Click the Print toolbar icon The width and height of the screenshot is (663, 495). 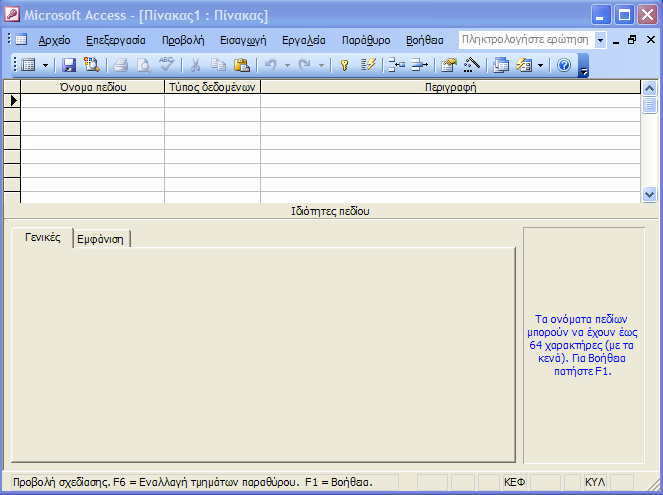click(121, 65)
